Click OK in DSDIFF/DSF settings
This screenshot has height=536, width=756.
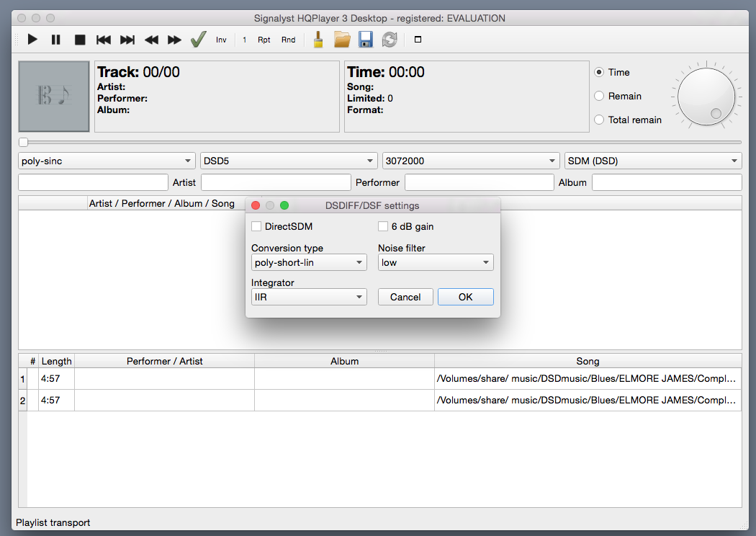(466, 298)
